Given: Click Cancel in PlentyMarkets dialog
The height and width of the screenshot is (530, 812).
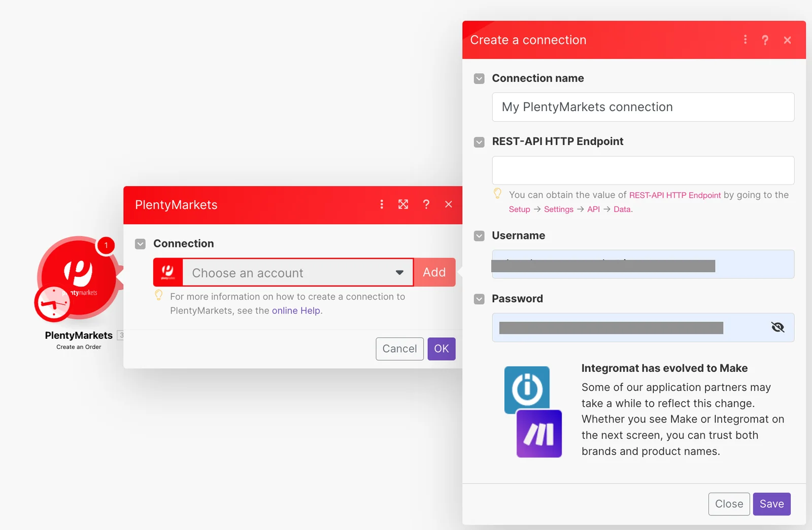Looking at the screenshot, I should click(400, 349).
